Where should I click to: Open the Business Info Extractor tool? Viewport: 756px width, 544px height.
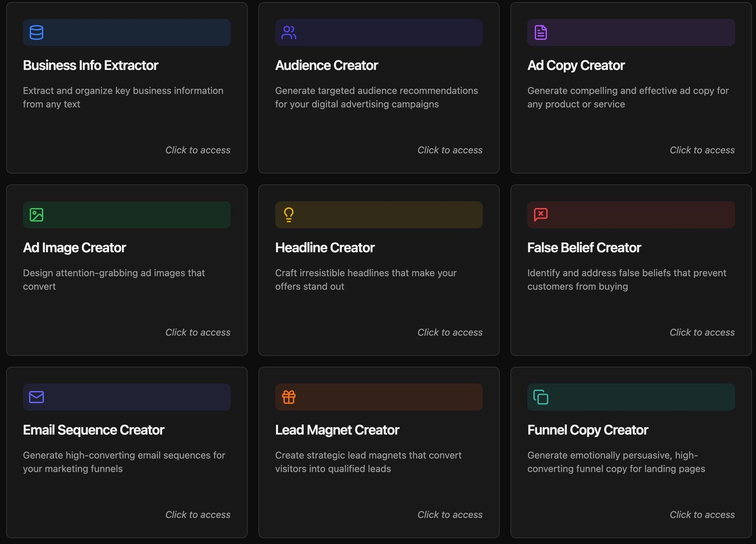click(198, 150)
